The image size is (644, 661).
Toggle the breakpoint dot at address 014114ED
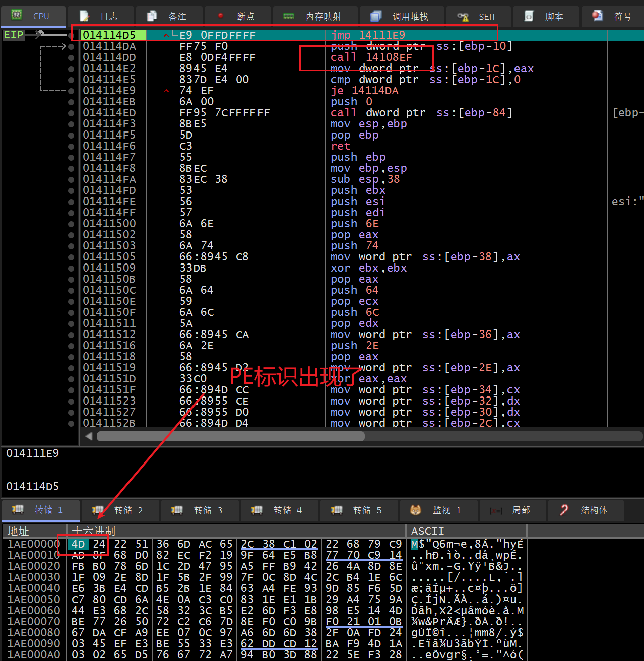tap(71, 113)
